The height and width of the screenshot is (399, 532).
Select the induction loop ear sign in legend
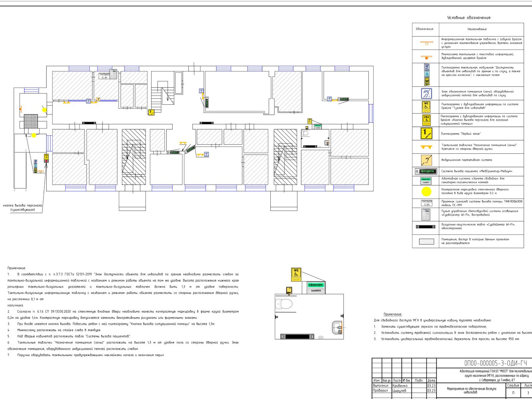(426, 93)
